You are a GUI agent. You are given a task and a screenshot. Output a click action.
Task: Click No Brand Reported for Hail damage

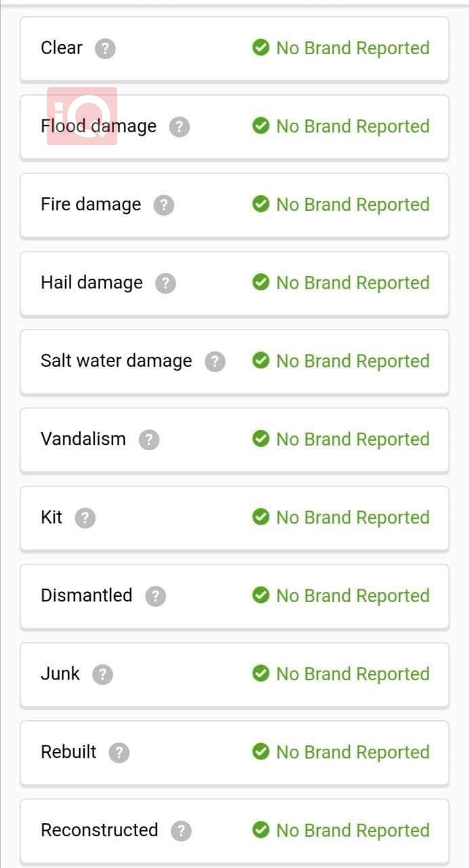click(x=352, y=283)
